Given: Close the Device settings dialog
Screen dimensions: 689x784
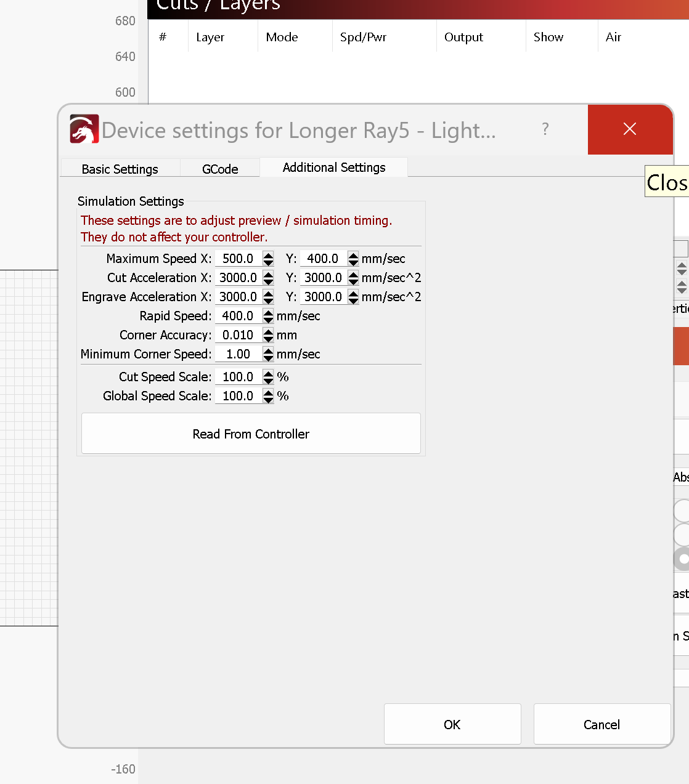Looking at the screenshot, I should coord(630,129).
